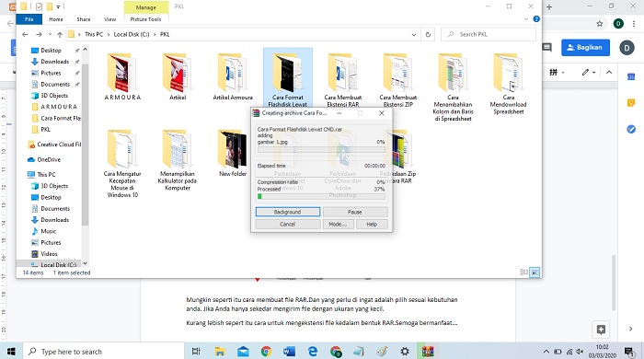Switch to the View ribbon tab
Screen dimensions: 644x359
109,19
